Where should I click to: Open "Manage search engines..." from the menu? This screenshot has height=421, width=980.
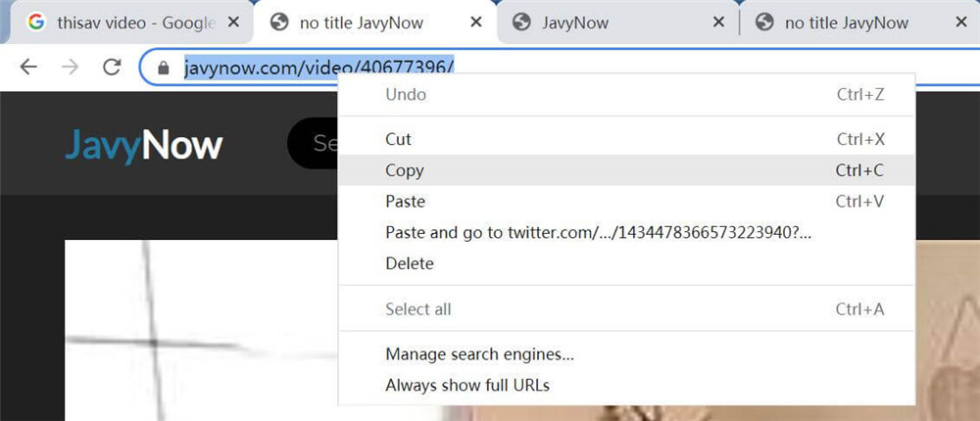[x=479, y=354]
